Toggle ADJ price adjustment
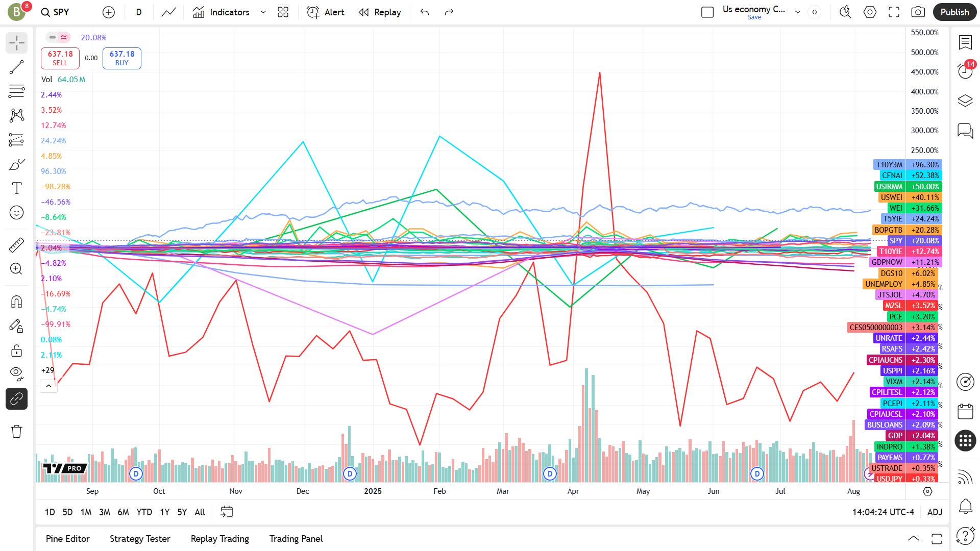The image size is (980, 551). point(935,512)
